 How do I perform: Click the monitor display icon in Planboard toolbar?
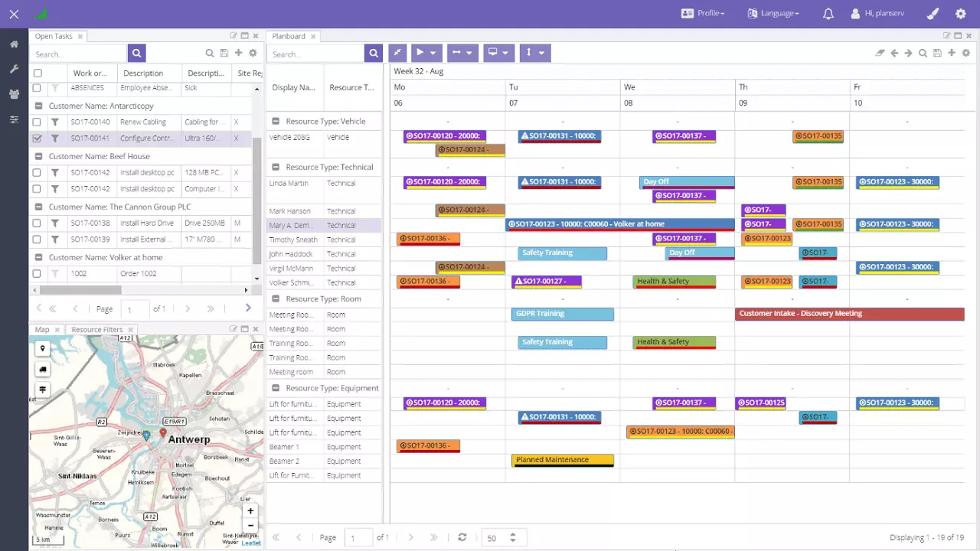pyautogui.click(x=493, y=52)
